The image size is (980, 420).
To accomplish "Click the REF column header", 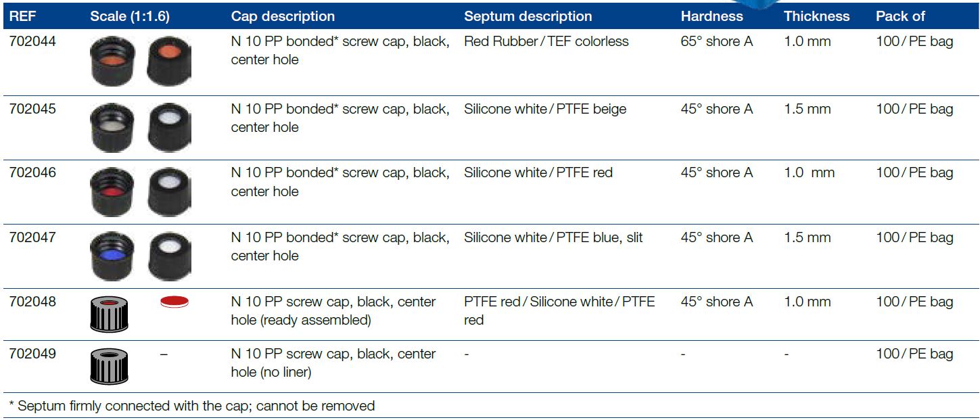I will pos(22,16).
